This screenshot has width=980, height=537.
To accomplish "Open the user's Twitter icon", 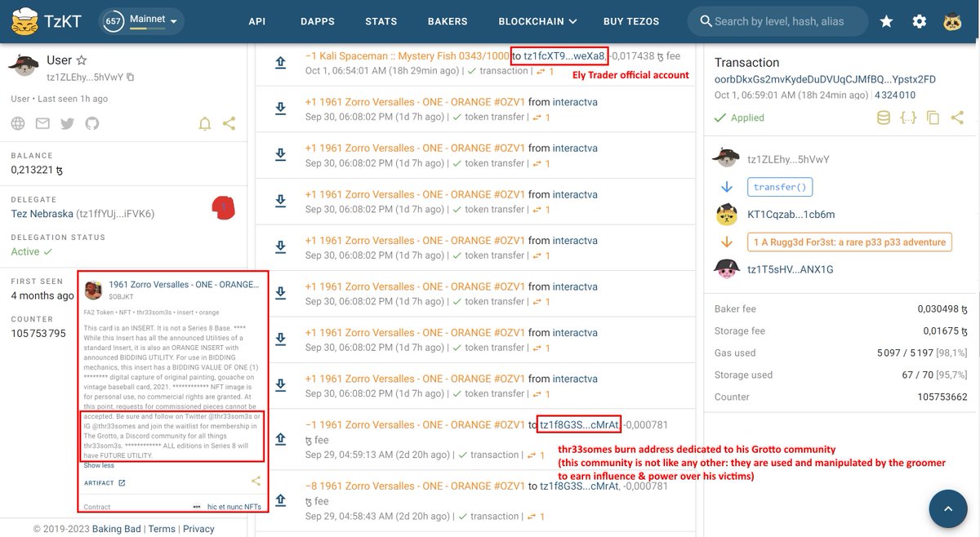I will 67,123.
